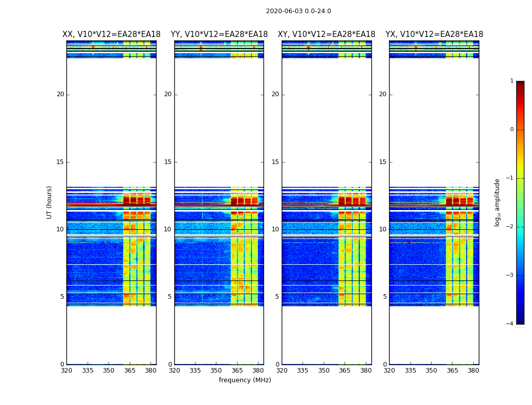Click the YX, V10*V12=EA28*EA18 subplot title

click(x=434, y=34)
